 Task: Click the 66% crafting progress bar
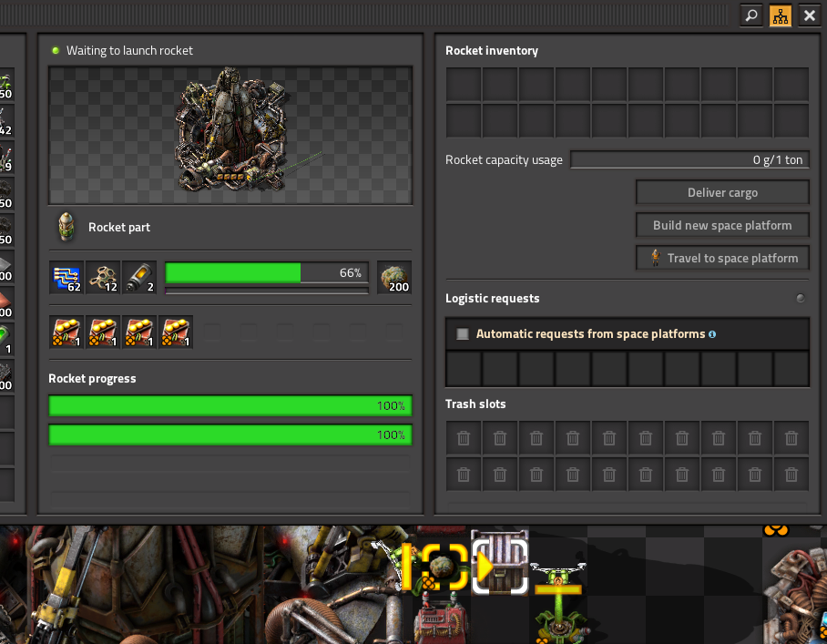pyautogui.click(x=267, y=272)
